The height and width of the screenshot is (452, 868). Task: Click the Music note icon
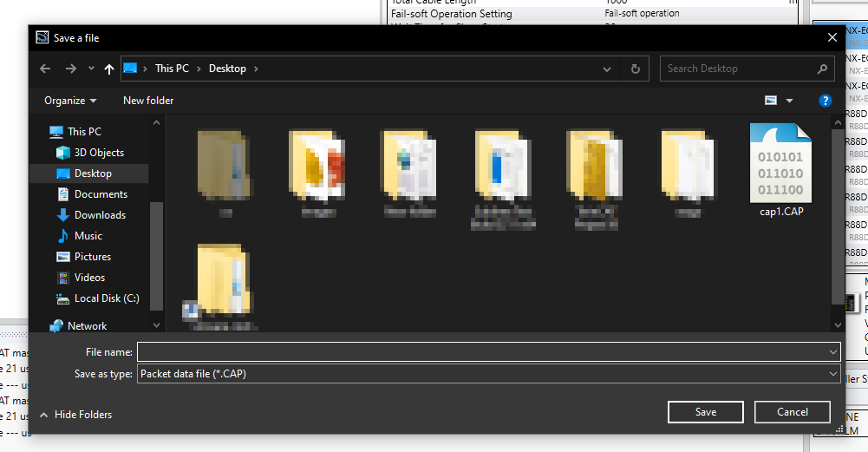pyautogui.click(x=63, y=236)
